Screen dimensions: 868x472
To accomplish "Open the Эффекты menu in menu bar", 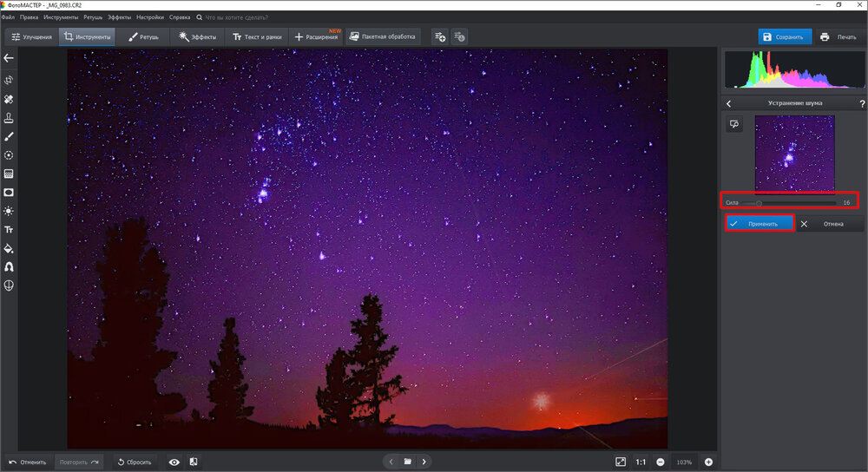I will tap(119, 17).
